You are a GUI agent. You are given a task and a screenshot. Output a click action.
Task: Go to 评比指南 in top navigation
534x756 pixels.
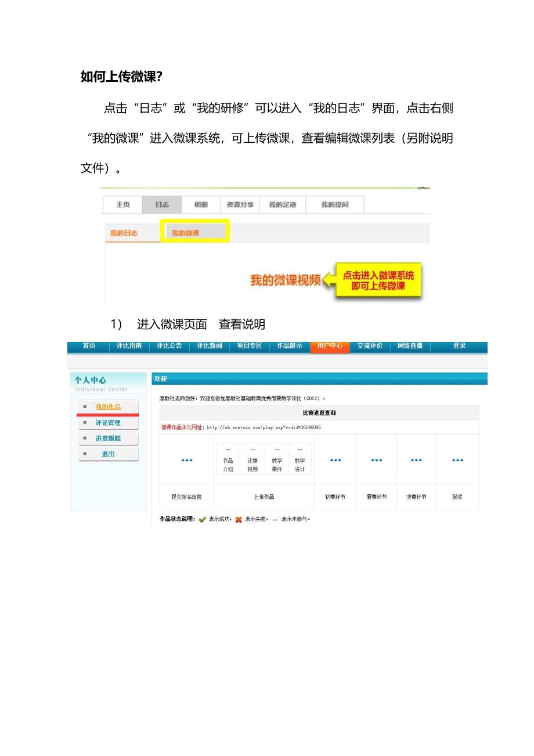coord(129,346)
